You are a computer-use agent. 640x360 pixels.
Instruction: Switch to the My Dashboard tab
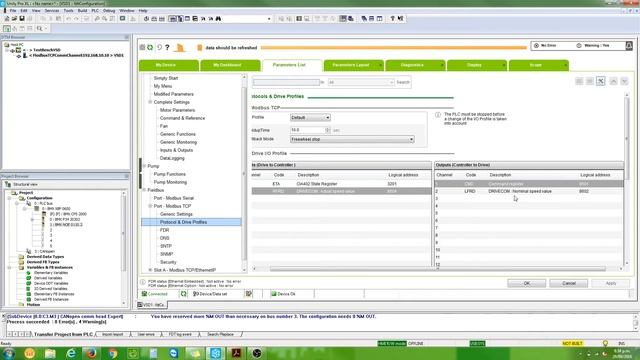tap(230, 65)
